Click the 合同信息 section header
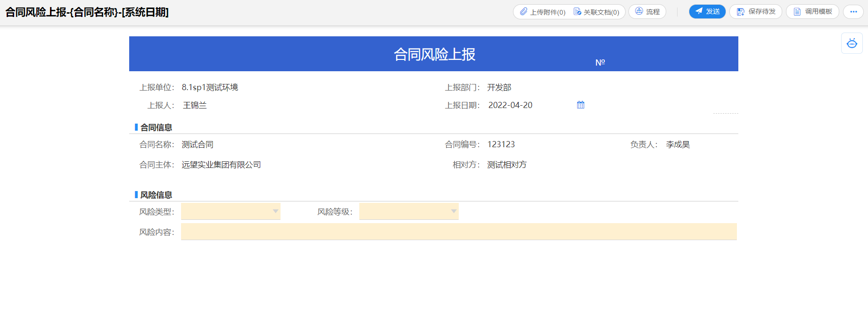 pyautogui.click(x=156, y=127)
